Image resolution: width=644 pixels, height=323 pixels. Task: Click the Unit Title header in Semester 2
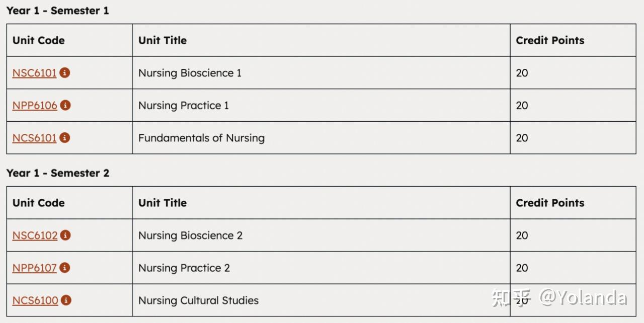click(x=163, y=203)
